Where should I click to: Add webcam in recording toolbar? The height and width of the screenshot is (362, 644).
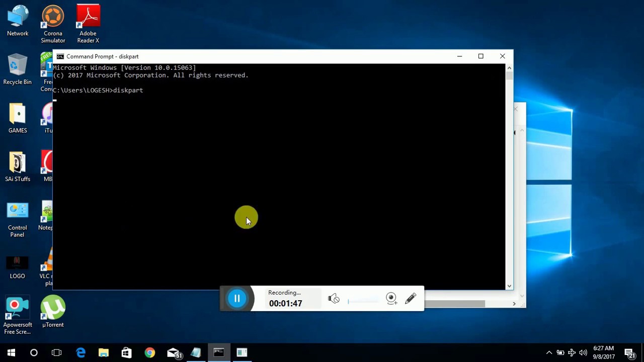(x=391, y=299)
